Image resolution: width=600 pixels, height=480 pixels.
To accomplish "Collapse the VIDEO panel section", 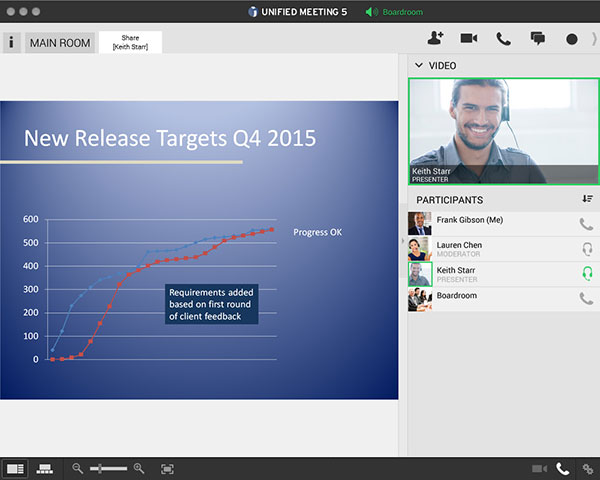I will click(x=418, y=65).
